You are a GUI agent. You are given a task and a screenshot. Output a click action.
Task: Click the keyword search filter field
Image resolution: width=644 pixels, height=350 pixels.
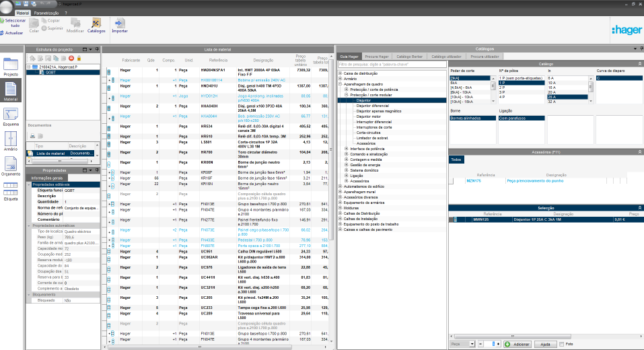pyautogui.click(x=390, y=65)
